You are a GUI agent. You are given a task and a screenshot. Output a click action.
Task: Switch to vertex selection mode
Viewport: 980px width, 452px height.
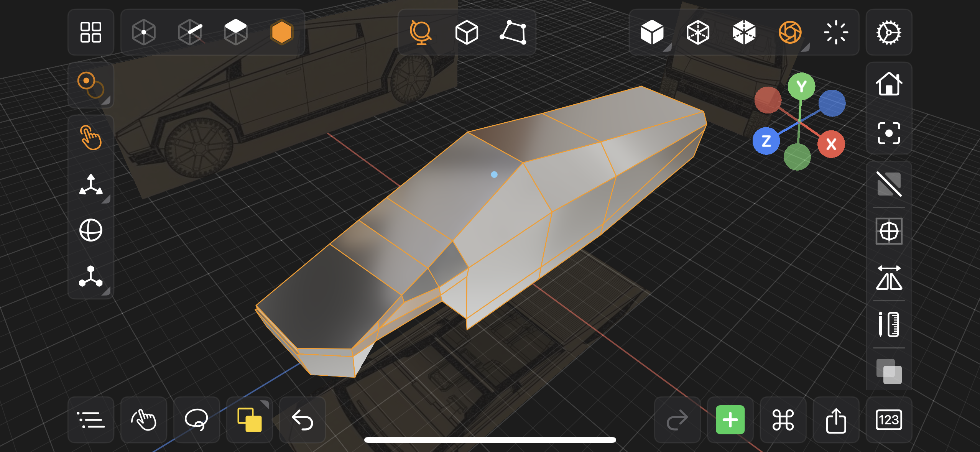tap(144, 32)
